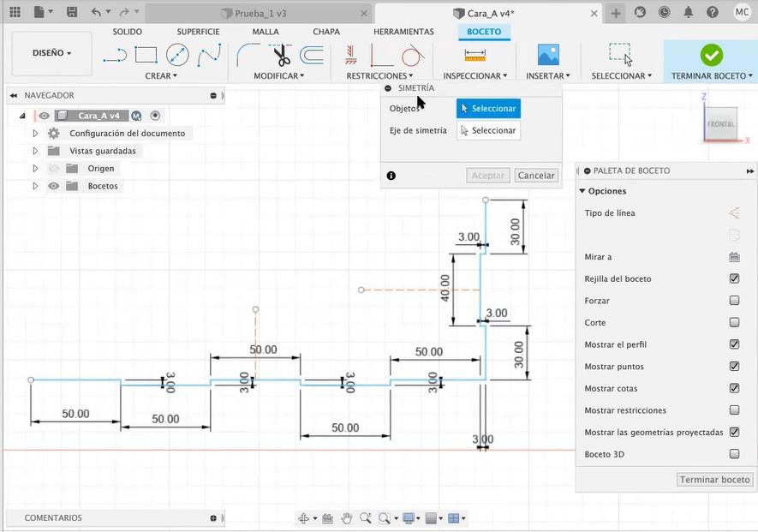Expand Configuración del documento node
This screenshot has height=532, width=758.
coord(35,133)
